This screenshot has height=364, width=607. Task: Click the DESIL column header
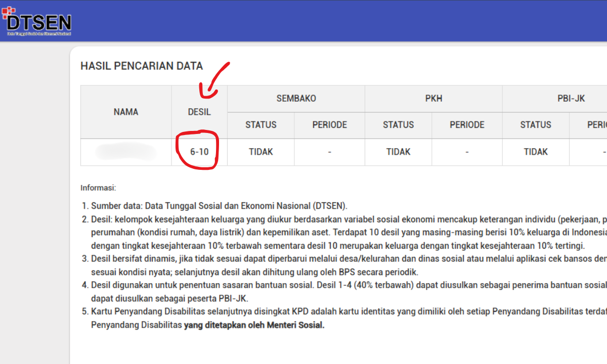199,112
